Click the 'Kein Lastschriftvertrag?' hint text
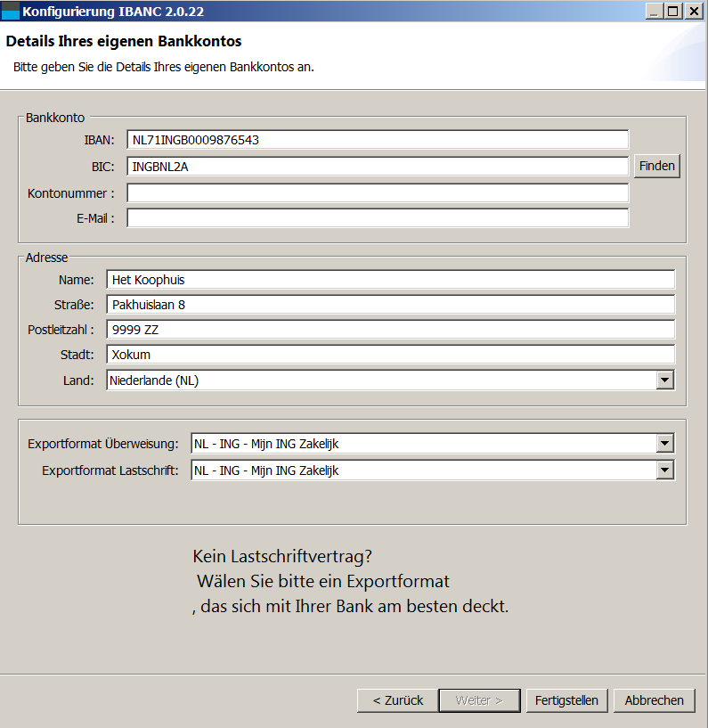The height and width of the screenshot is (728, 708). pos(282,556)
